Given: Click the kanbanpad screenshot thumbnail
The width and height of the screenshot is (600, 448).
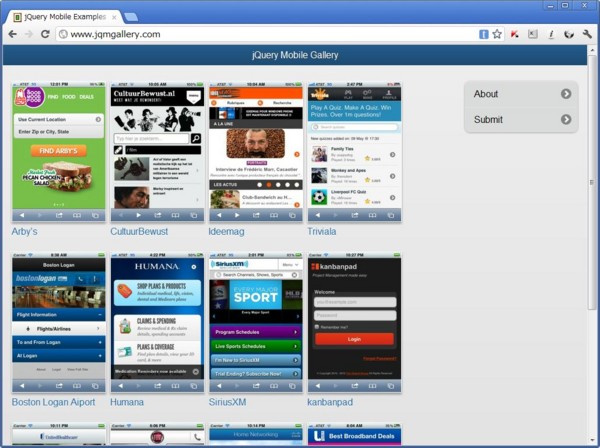Looking at the screenshot, I should click(x=354, y=322).
